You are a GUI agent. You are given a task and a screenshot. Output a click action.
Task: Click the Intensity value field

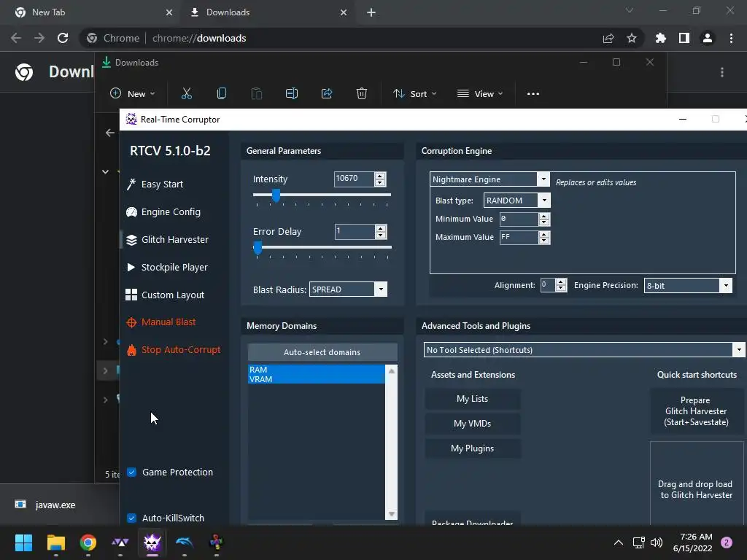tap(354, 179)
